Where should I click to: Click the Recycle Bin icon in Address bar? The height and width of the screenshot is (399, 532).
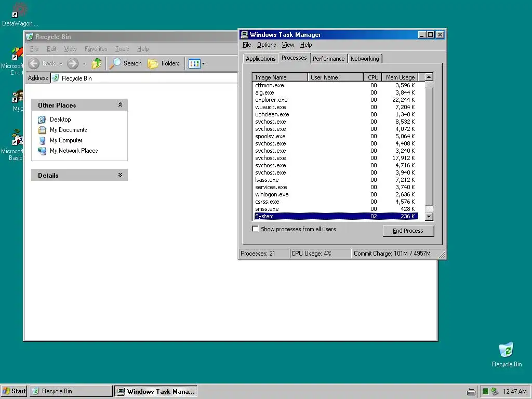click(56, 78)
